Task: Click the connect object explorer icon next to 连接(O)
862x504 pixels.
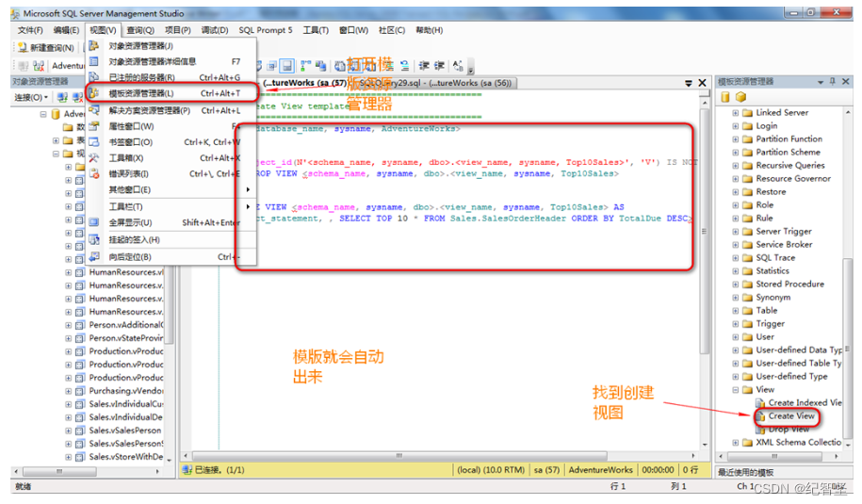Action: (62, 97)
